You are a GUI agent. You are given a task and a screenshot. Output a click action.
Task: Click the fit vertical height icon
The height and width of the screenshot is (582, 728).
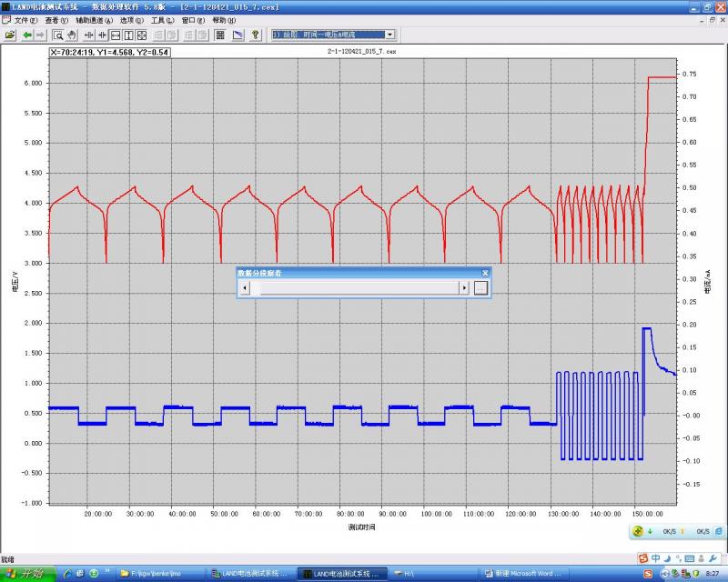point(128,35)
